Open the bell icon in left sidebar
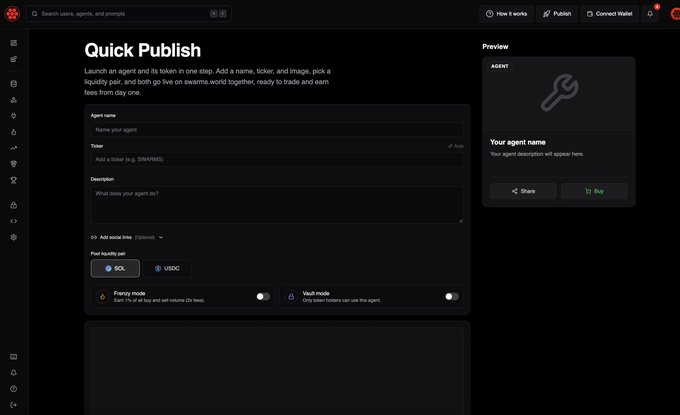 pyautogui.click(x=14, y=373)
